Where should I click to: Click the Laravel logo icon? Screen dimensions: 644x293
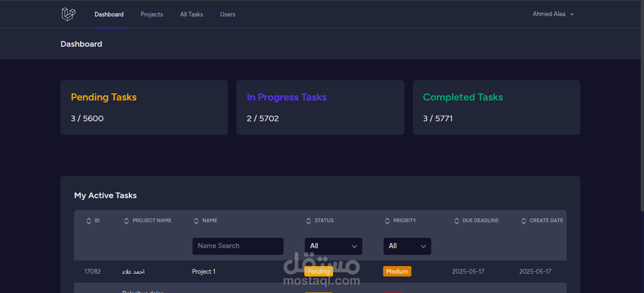68,14
